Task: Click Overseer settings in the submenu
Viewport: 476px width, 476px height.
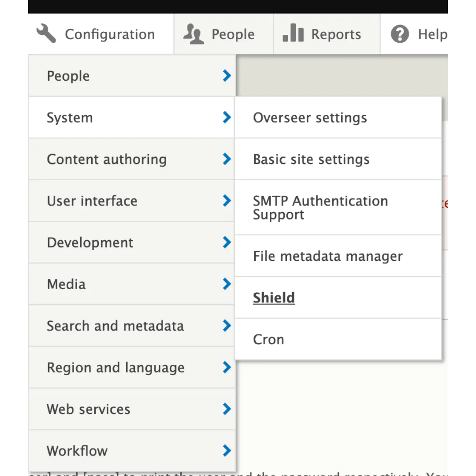Action: coord(310,117)
